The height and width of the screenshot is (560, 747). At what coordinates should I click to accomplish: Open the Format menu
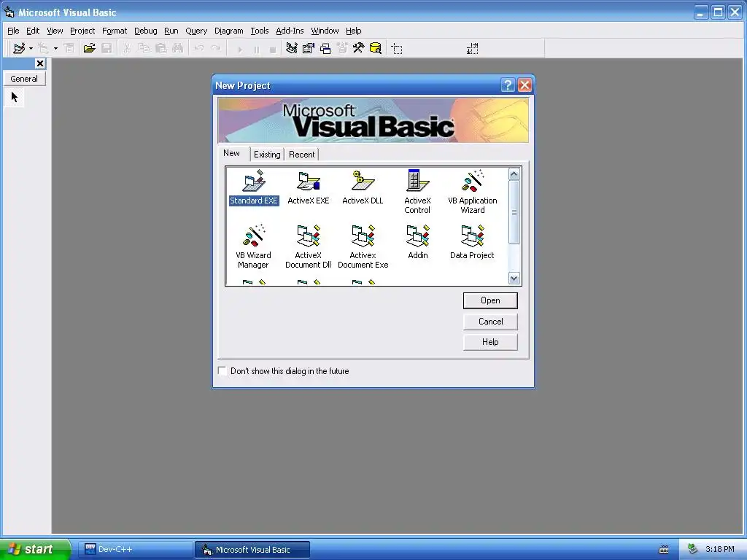tap(115, 31)
